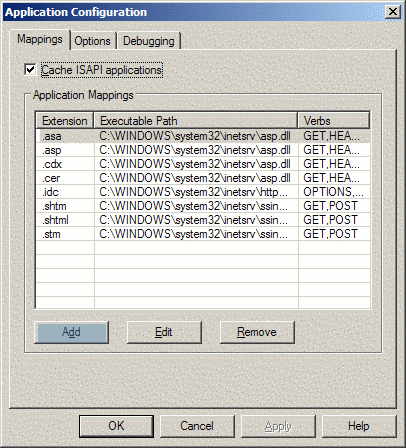Close the Application Configuration dialog
The height and width of the screenshot is (448, 406).
point(393,12)
